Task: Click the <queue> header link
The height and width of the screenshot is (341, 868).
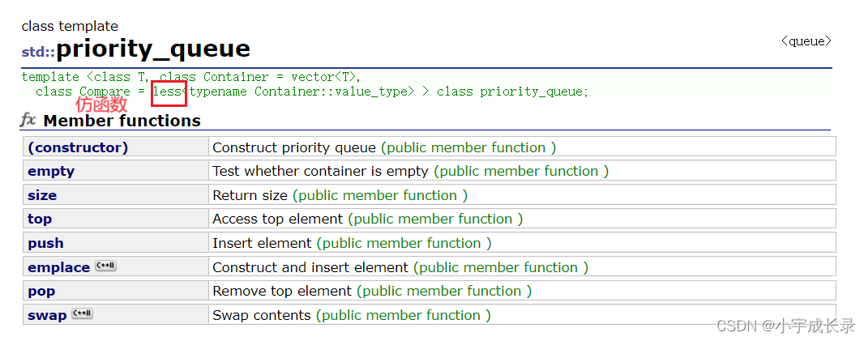Action: (x=806, y=41)
